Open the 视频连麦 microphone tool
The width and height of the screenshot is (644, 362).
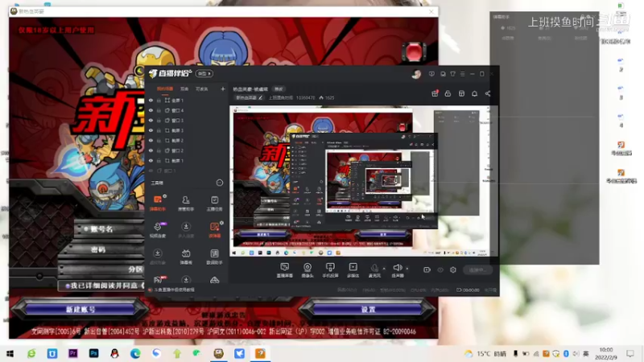[158, 229]
